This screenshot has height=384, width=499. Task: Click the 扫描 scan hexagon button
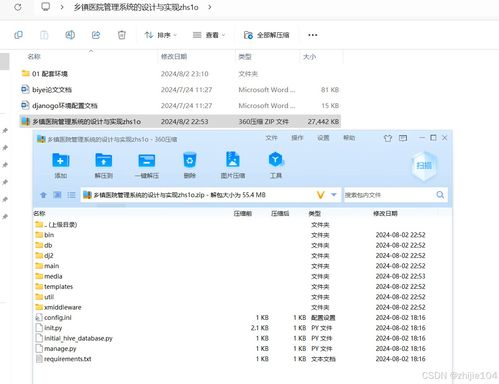coord(424,165)
